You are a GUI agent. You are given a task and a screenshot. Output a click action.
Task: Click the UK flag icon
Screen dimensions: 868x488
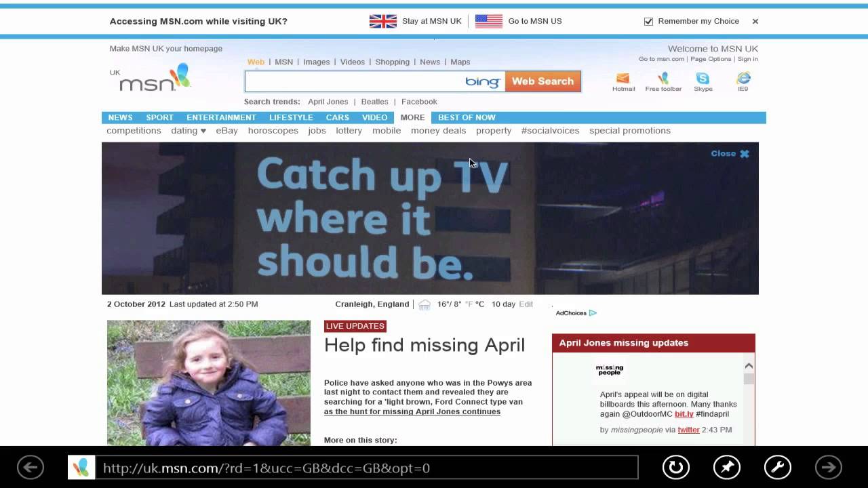(383, 21)
